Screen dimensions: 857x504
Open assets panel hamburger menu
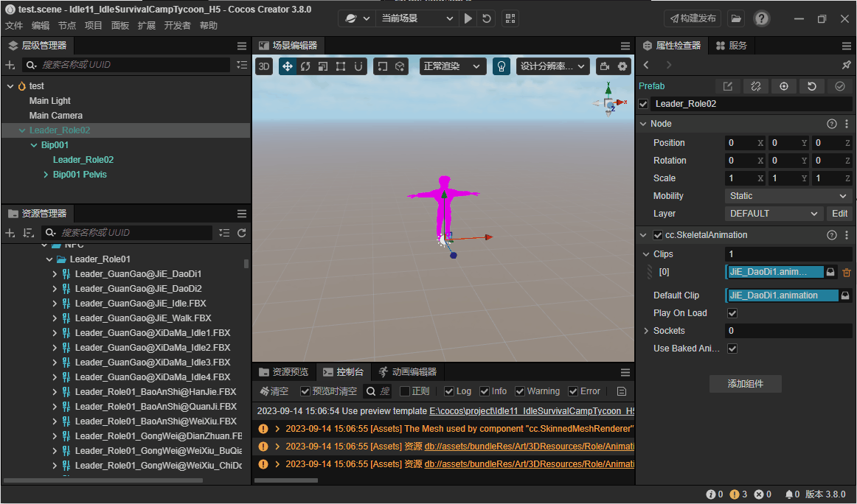[242, 214]
